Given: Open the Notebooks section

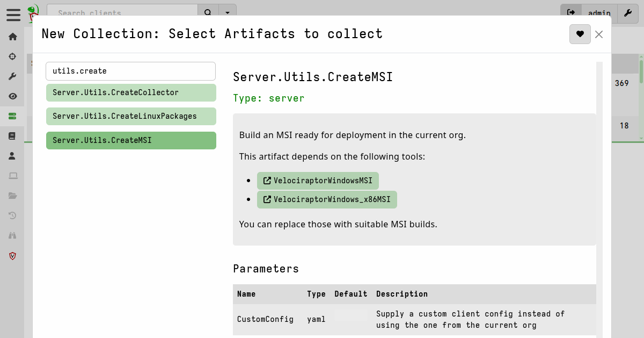Looking at the screenshot, I should click(x=12, y=135).
